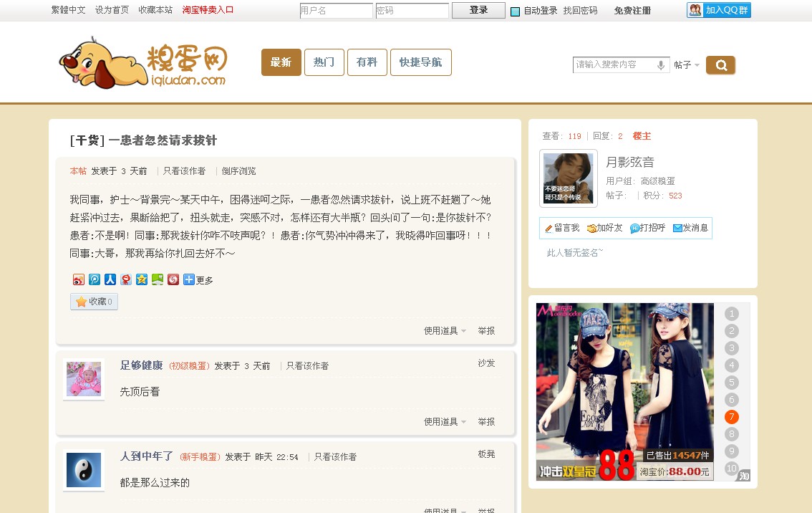This screenshot has width=812, height=513.
Task: Share via red swirl Phoenix icon
Action: pos(173,280)
